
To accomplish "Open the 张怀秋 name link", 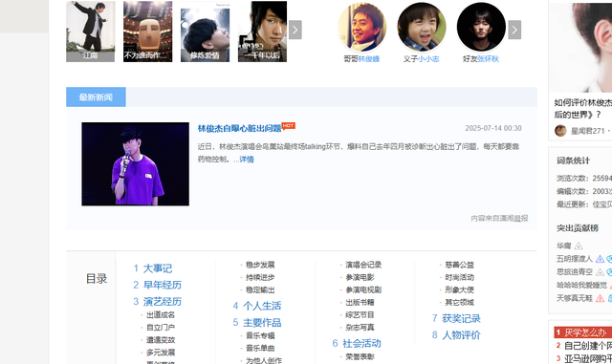I will coord(488,59).
